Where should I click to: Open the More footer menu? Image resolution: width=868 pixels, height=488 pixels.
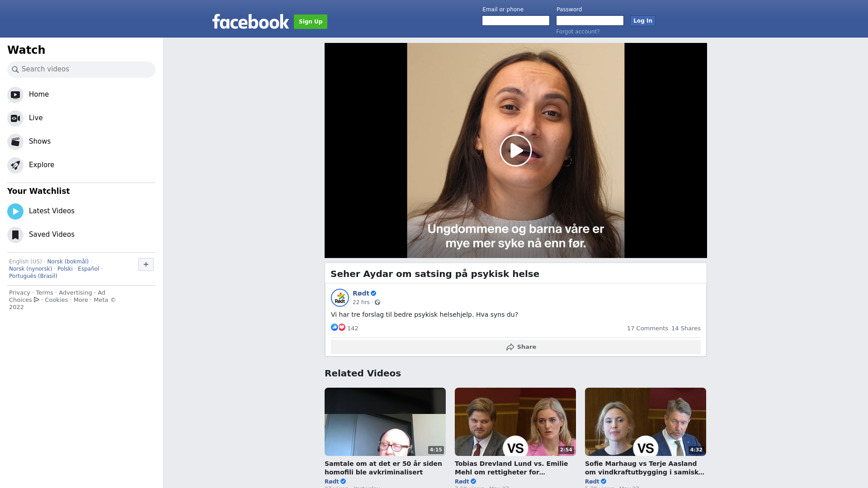click(x=81, y=300)
